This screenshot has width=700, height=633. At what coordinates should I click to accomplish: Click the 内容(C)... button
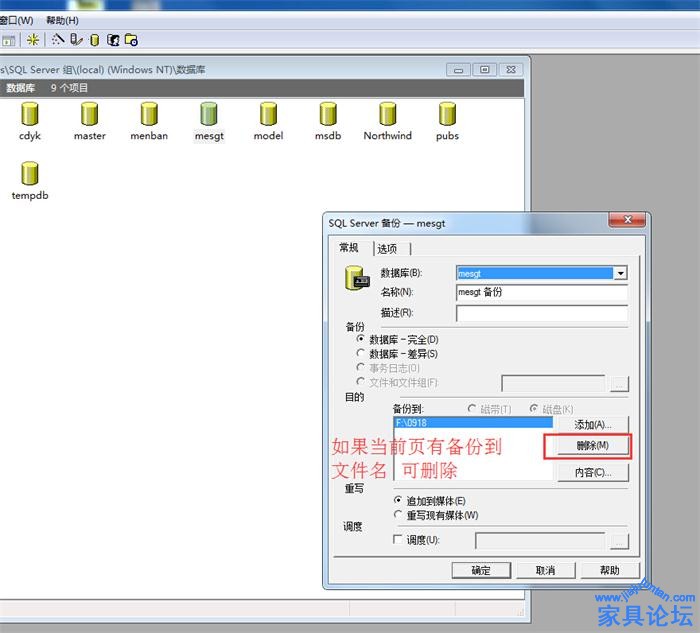coord(593,472)
